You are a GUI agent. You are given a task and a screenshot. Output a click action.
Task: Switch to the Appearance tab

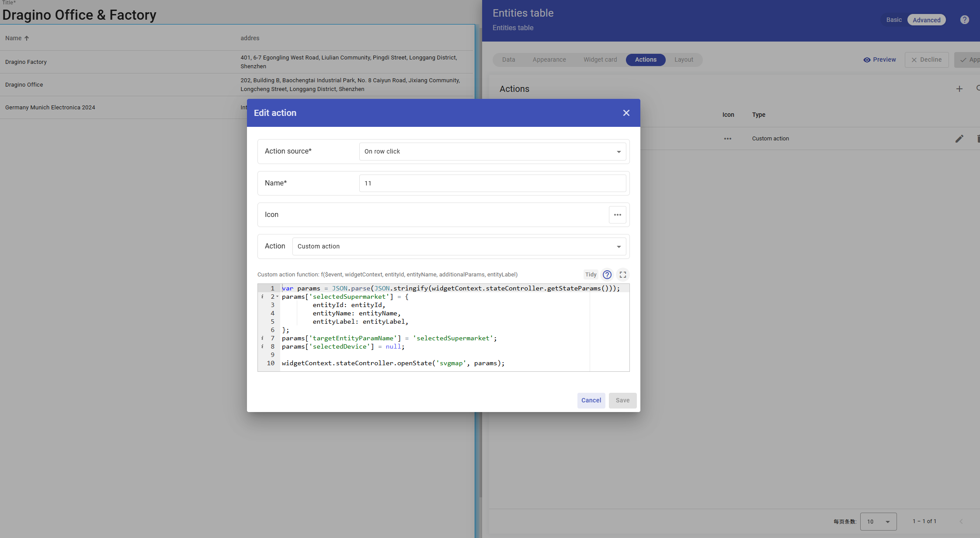tap(549, 60)
